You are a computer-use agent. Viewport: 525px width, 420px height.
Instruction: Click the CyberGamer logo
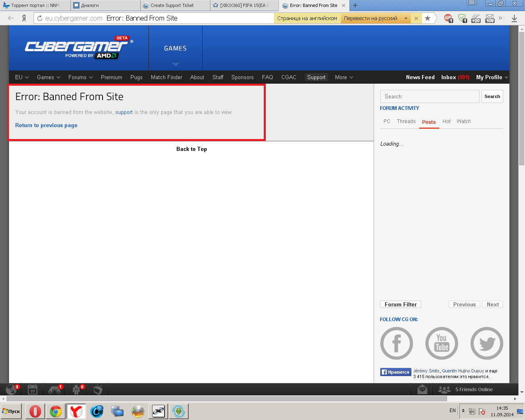point(78,48)
